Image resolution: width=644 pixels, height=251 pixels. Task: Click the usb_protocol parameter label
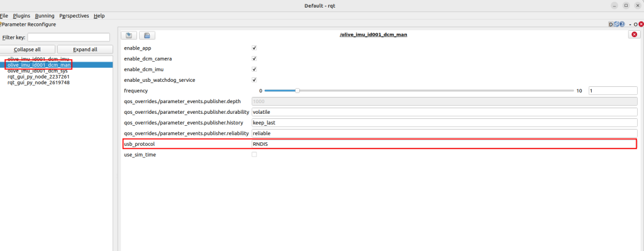pyautogui.click(x=139, y=144)
